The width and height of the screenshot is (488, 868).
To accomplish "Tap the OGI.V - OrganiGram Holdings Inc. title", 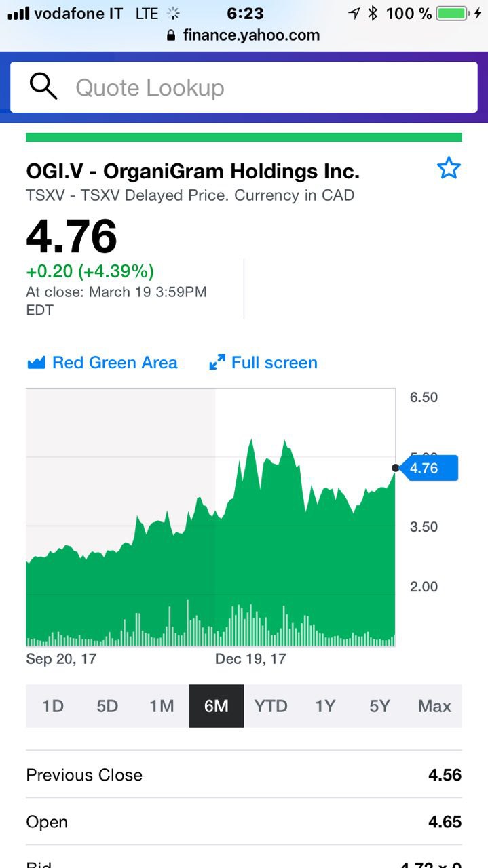I will 193,171.
